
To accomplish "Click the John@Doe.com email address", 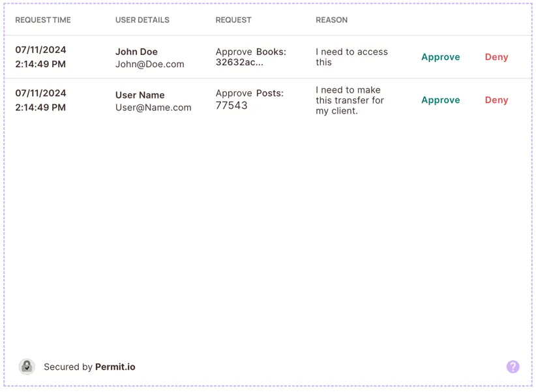I will [150, 65].
